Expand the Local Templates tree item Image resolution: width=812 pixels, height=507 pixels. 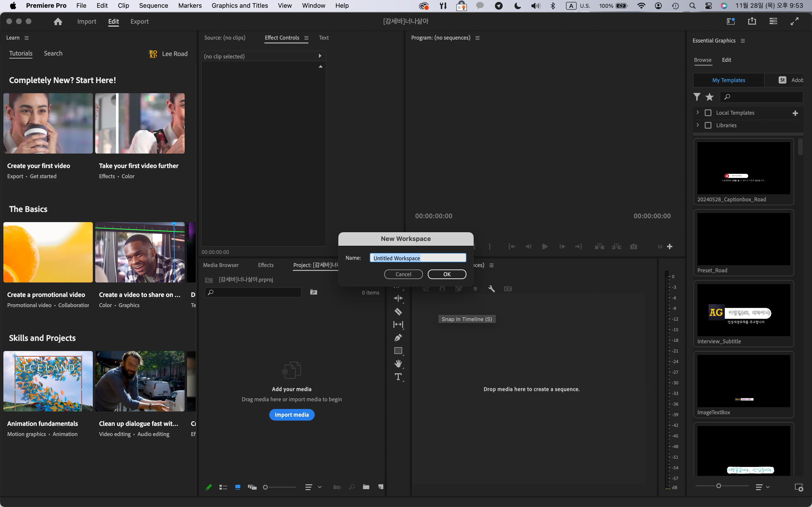pos(698,112)
